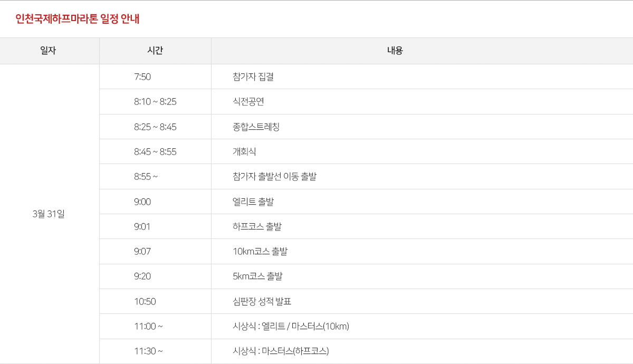633x364 pixels.
Task: Click the 7:50 time cell
Action: point(142,76)
